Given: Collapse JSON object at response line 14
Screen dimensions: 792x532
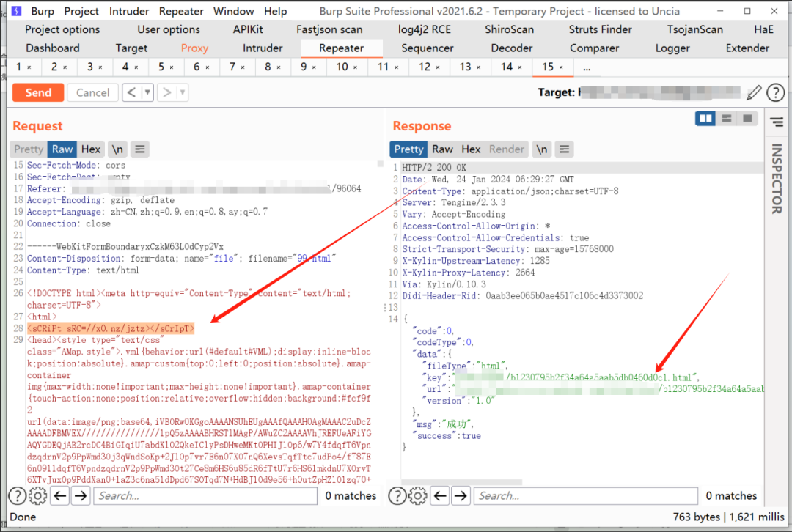Looking at the screenshot, I should [x=405, y=319].
